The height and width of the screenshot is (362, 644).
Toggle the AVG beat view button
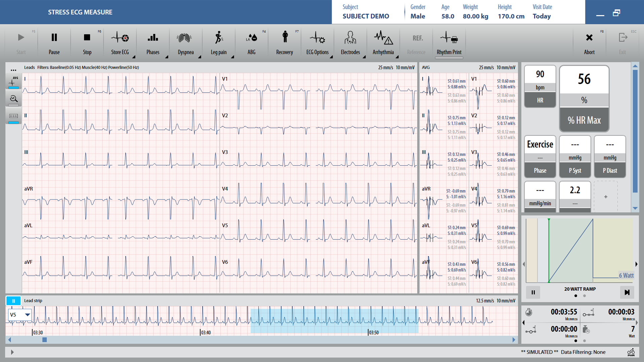pyautogui.click(x=13, y=82)
